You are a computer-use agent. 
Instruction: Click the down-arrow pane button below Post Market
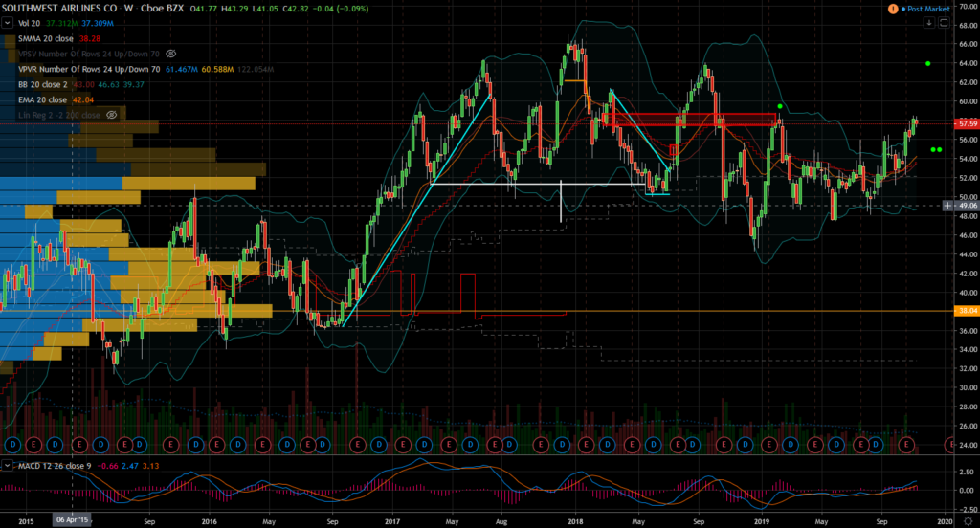click(929, 23)
